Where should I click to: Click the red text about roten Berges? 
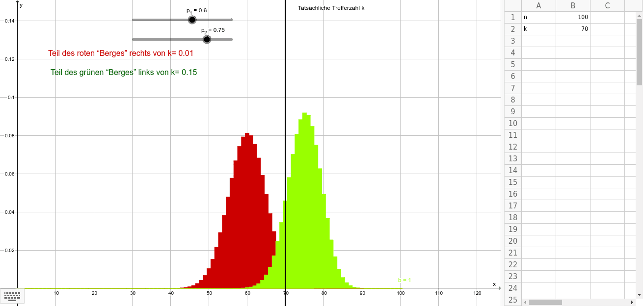click(x=121, y=53)
